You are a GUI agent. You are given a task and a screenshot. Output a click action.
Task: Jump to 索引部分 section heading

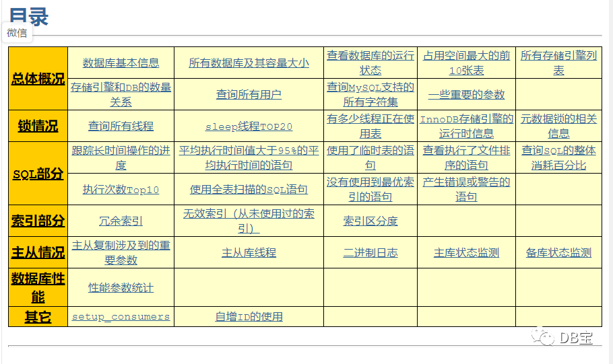click(x=38, y=221)
